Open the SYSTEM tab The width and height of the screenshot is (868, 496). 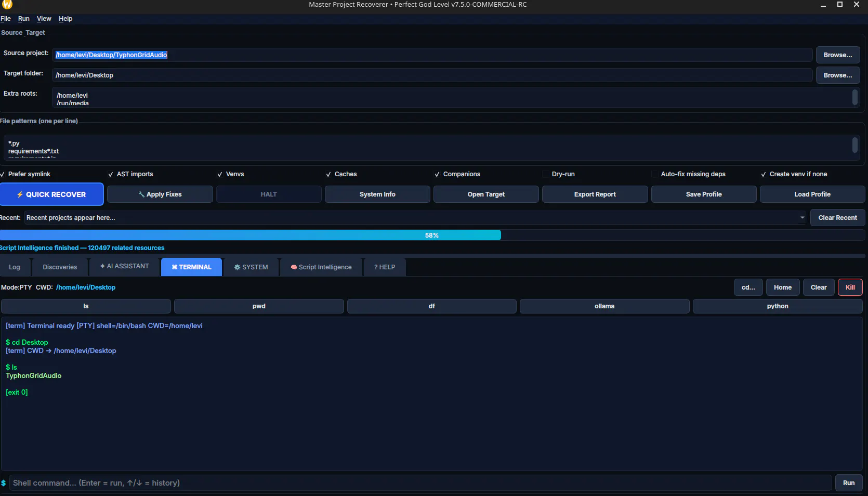[251, 267]
